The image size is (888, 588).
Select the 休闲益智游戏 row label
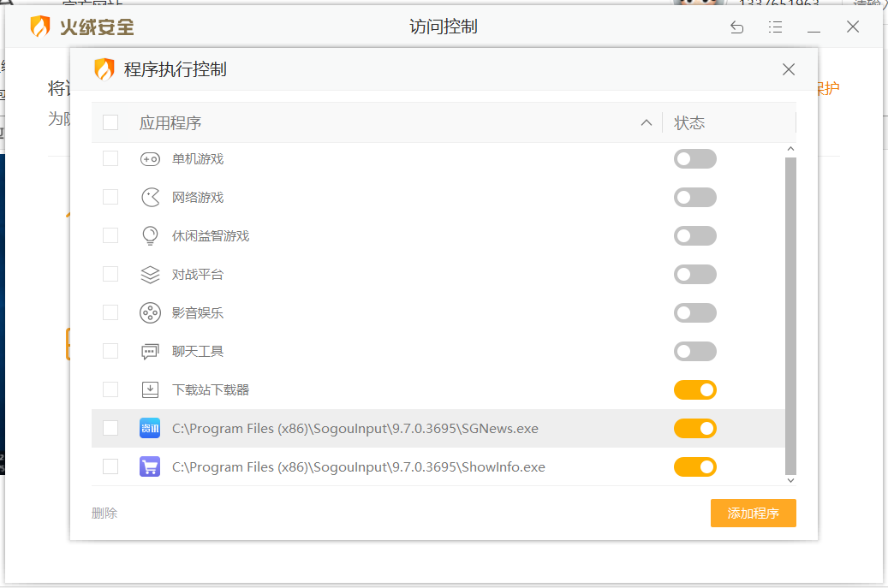click(x=211, y=236)
